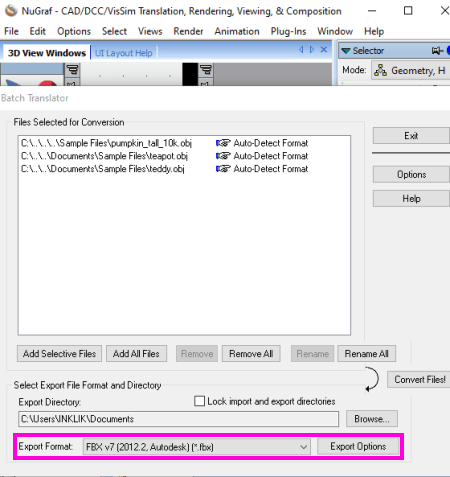Click the NuGraf application logo icon

pyautogui.click(x=11, y=11)
